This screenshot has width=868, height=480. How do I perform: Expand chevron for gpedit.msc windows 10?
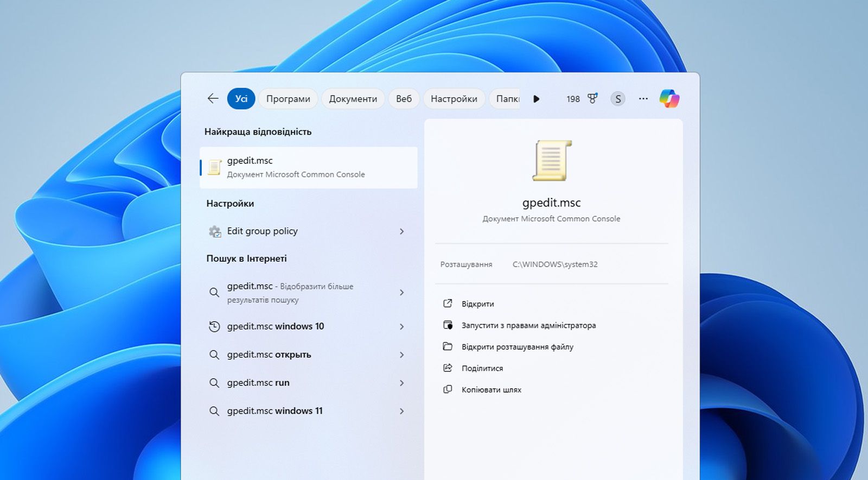coord(401,326)
